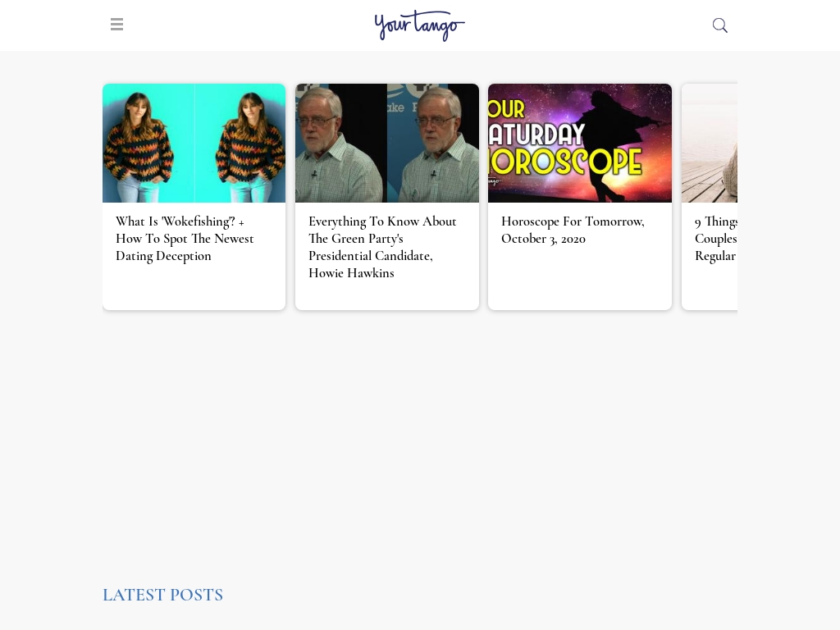Read 'What Is Wokefishing?' article headline

coord(185,239)
